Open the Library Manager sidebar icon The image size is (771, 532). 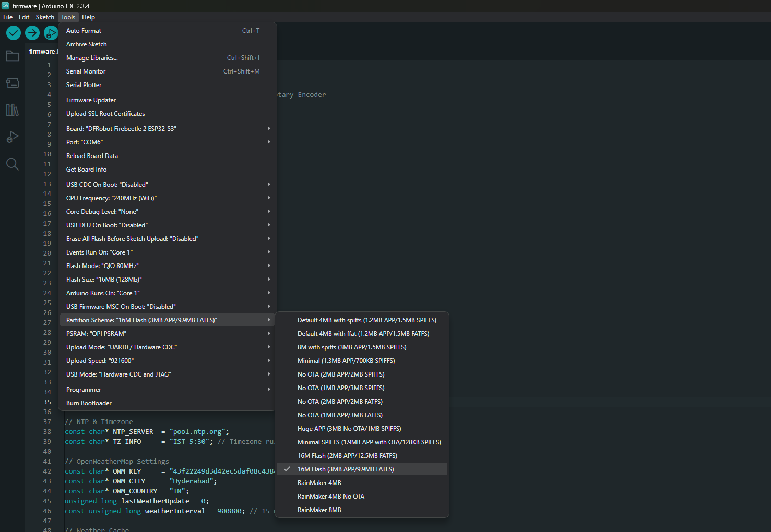click(13, 110)
